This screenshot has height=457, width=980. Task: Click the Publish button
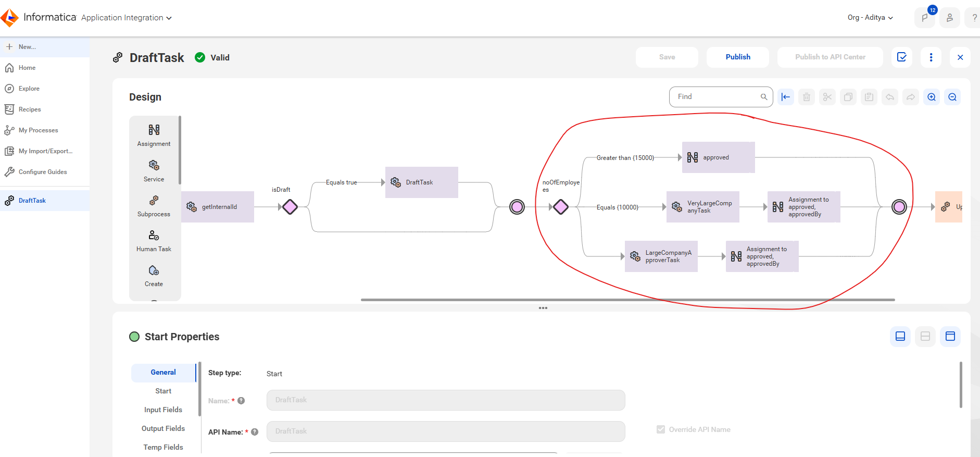pyautogui.click(x=738, y=57)
